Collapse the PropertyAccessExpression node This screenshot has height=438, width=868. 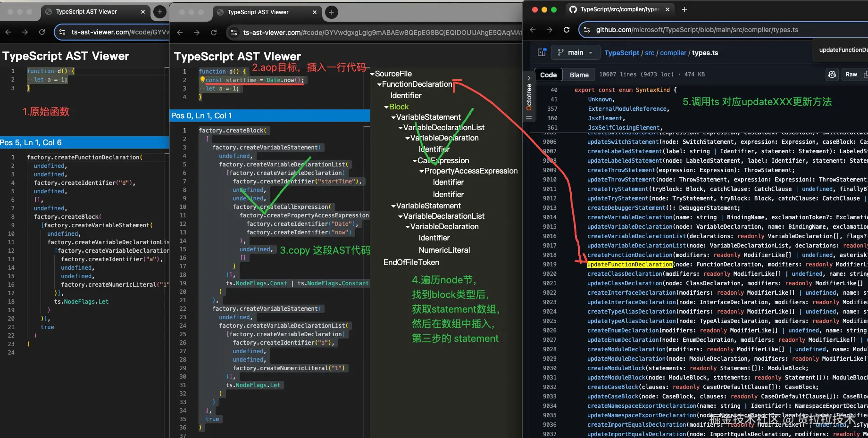point(422,171)
